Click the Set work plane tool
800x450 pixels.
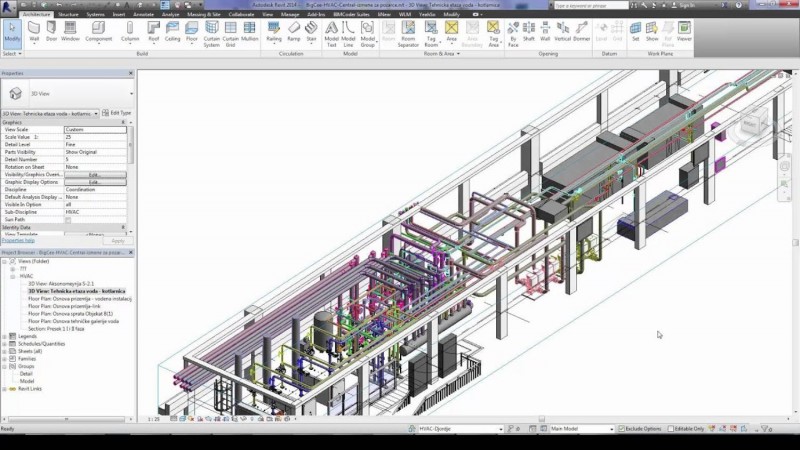click(x=636, y=32)
